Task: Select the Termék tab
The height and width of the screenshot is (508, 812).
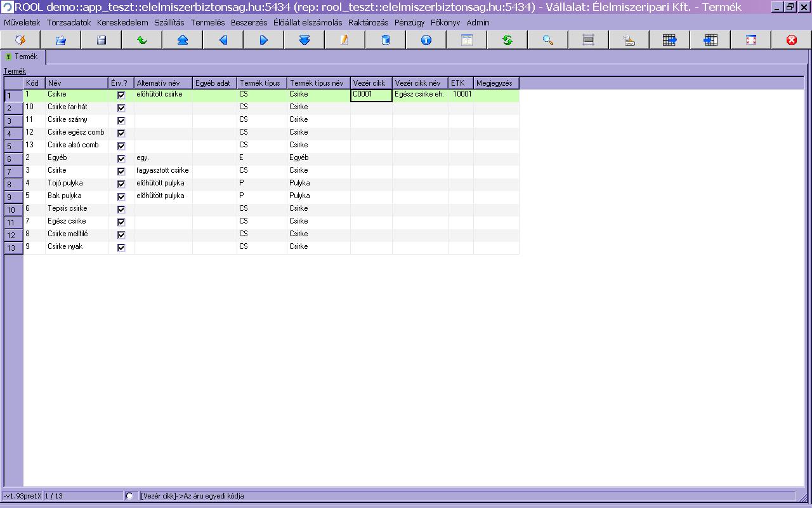Action: [23, 57]
